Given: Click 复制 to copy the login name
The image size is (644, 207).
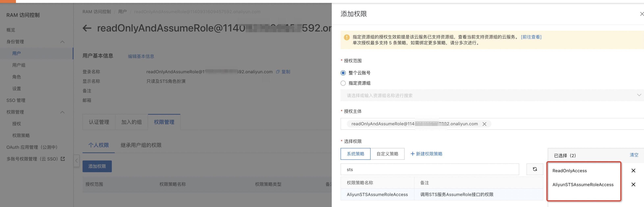Looking at the screenshot, I should pos(286,72).
